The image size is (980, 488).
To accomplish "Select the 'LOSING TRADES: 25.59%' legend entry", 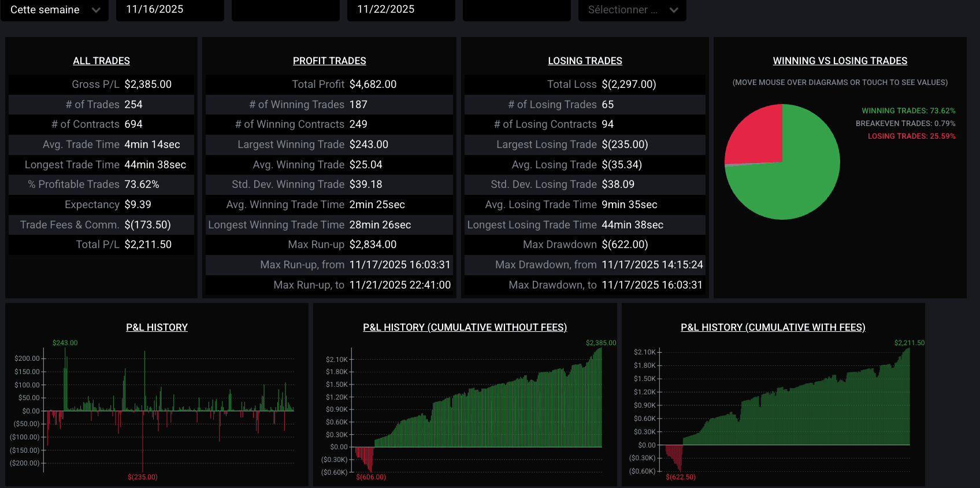I will coord(911,136).
